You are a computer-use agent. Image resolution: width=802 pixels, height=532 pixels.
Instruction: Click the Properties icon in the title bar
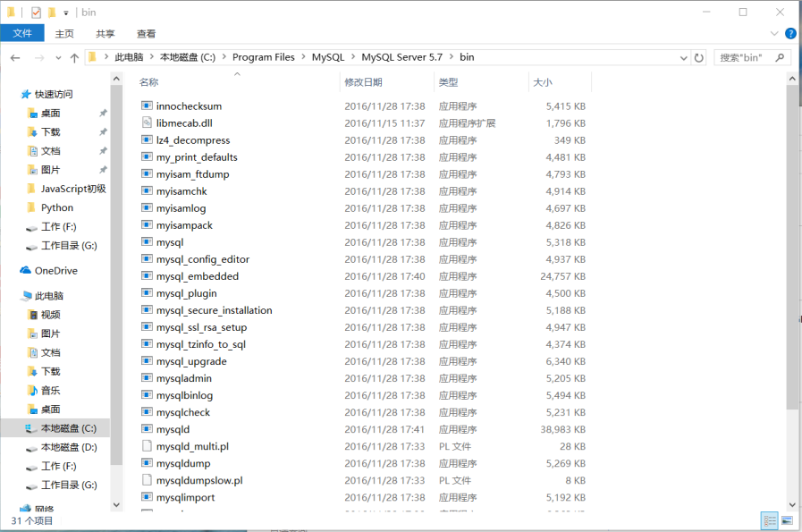[36, 13]
